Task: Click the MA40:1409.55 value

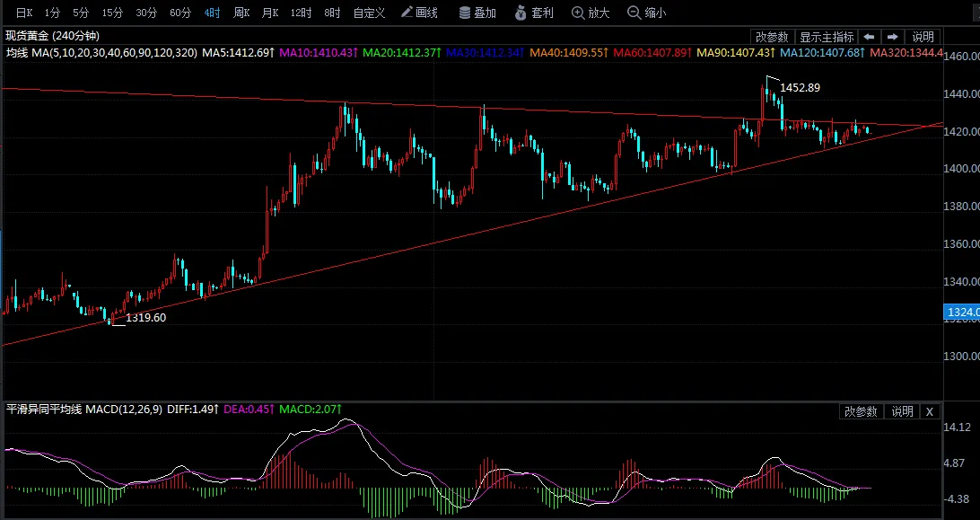Action: pos(569,53)
